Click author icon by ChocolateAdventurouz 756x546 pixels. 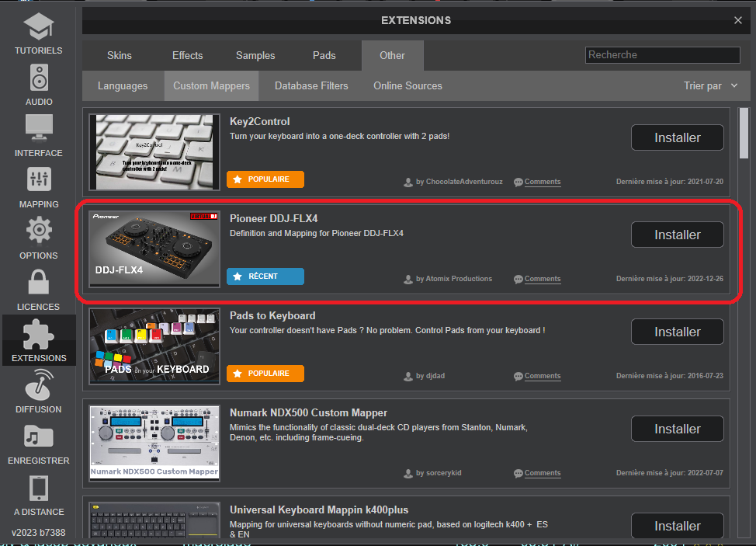408,183
